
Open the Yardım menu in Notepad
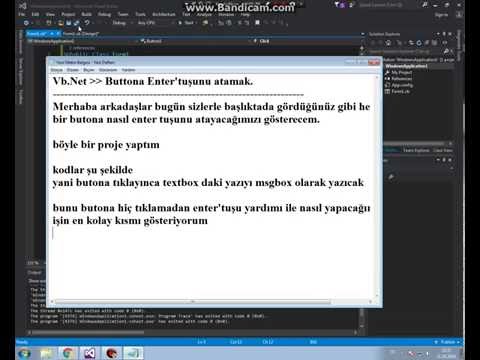[x=128, y=70]
